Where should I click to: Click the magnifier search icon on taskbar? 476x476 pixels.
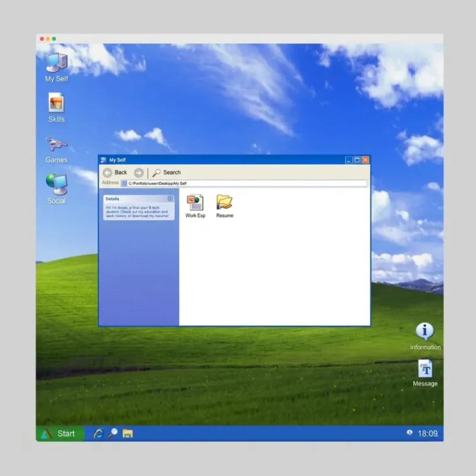click(x=113, y=433)
